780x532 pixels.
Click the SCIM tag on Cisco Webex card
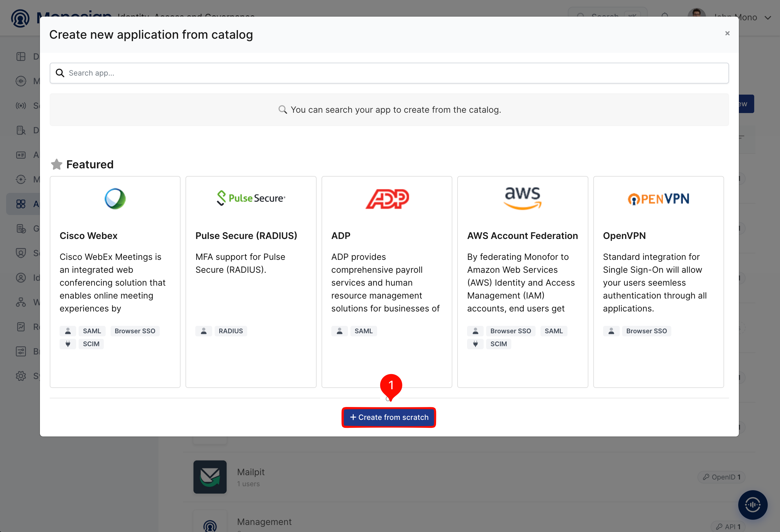pyautogui.click(x=91, y=344)
